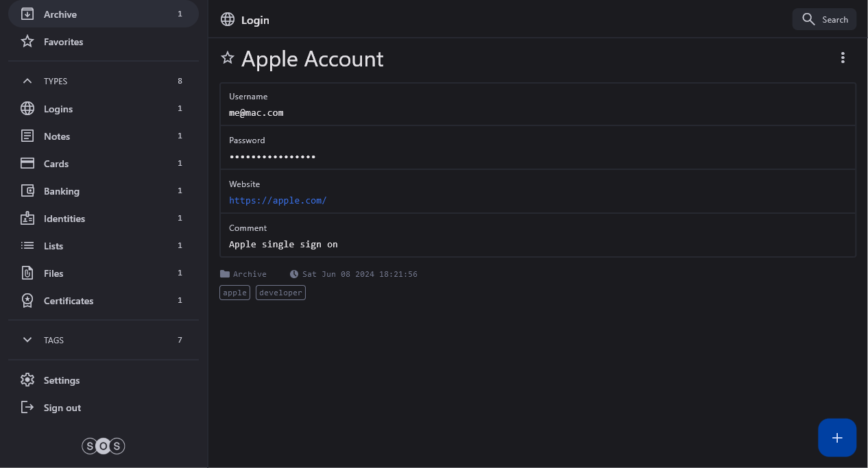Open the https://apple.com/ website link
The width and height of the screenshot is (868, 468).
[x=278, y=201]
